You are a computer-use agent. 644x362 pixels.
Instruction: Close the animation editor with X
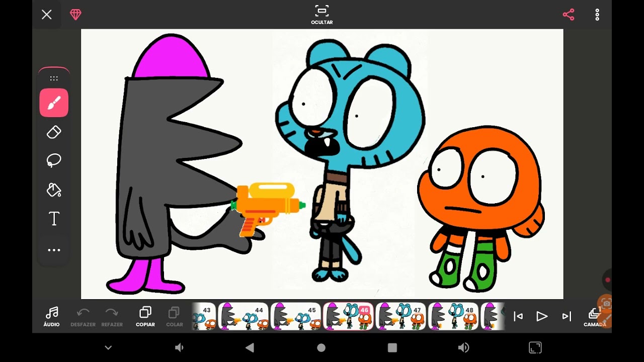pyautogui.click(x=47, y=15)
